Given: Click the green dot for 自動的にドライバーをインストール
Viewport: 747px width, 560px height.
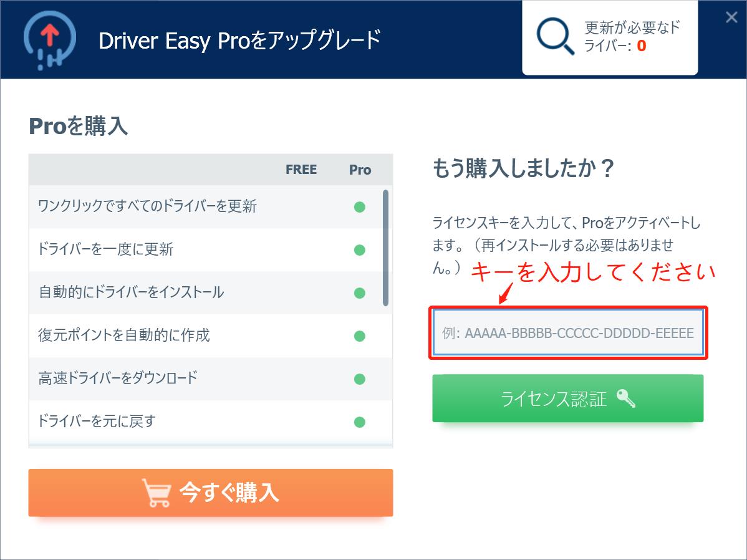Looking at the screenshot, I should [360, 292].
